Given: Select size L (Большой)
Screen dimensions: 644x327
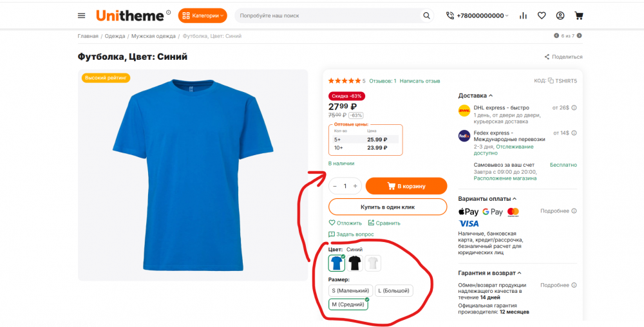Looking at the screenshot, I should click(x=393, y=290).
